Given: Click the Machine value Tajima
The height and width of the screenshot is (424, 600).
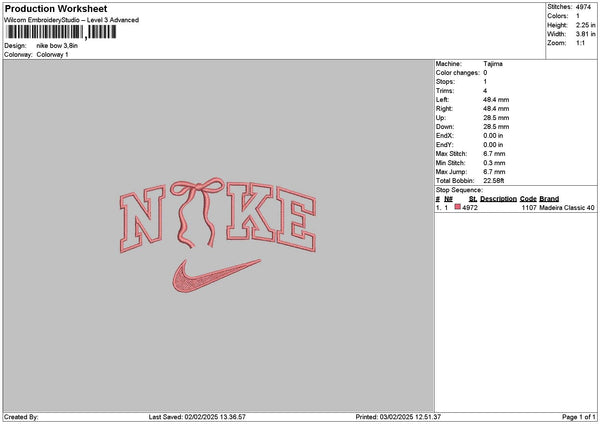Looking at the screenshot, I should 493,64.
